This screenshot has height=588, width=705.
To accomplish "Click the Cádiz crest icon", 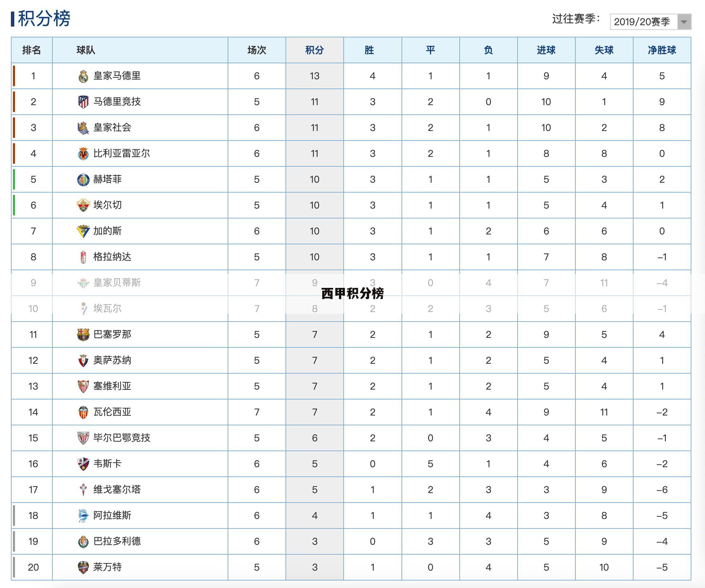I will (x=83, y=231).
